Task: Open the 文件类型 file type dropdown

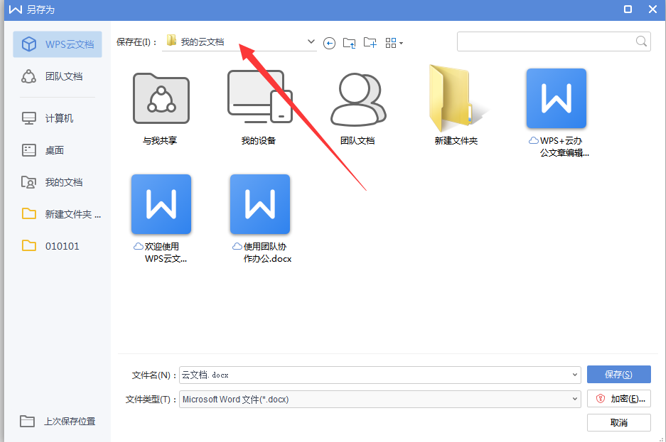Action: [575, 399]
